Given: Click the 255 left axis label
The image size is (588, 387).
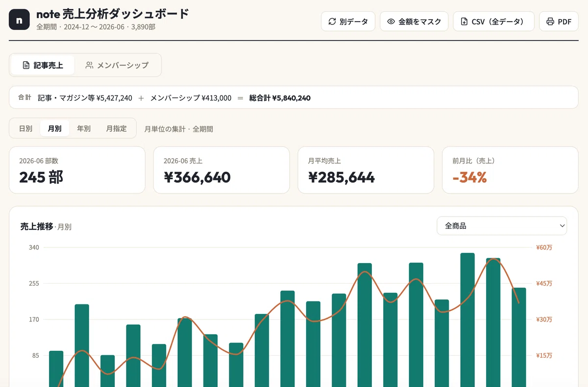Looking at the screenshot, I should 34,284.
